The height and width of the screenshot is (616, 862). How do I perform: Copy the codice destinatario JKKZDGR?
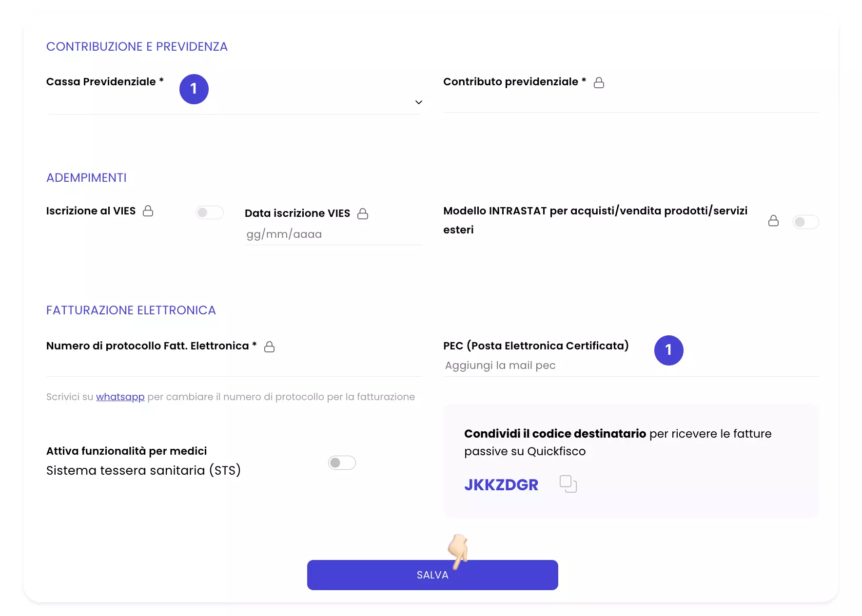pos(568,484)
